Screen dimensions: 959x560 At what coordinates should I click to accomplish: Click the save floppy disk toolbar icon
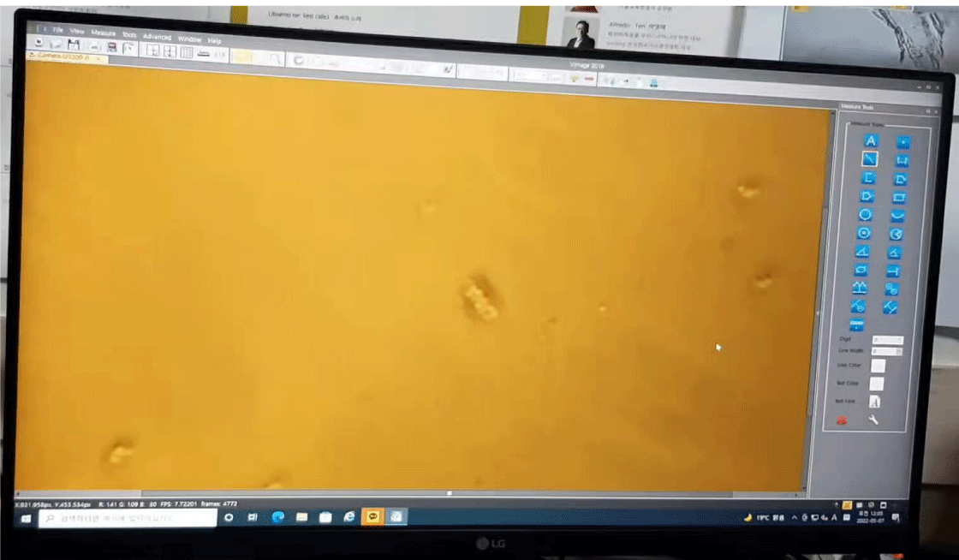coord(74,44)
